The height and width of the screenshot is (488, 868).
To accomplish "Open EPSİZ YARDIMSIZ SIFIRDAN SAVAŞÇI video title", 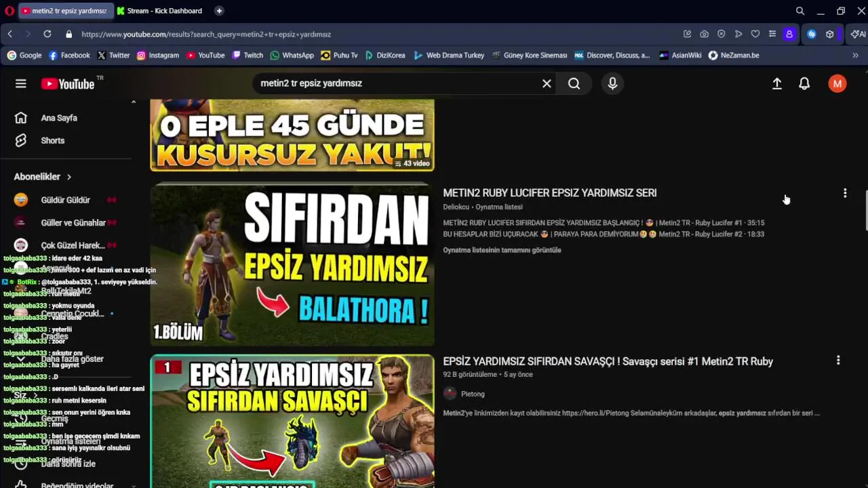I will pos(608,361).
